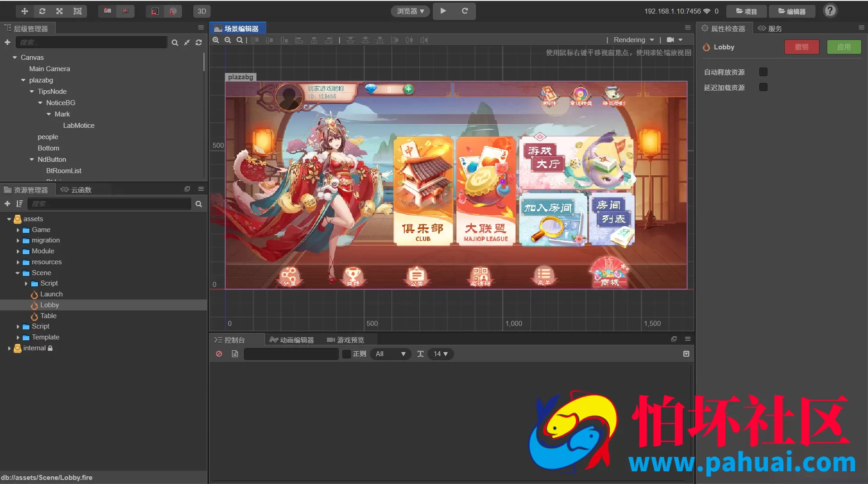Viewport: 868px width, 484px height.
Task: Click the green 应用 apply button
Action: 844,47
